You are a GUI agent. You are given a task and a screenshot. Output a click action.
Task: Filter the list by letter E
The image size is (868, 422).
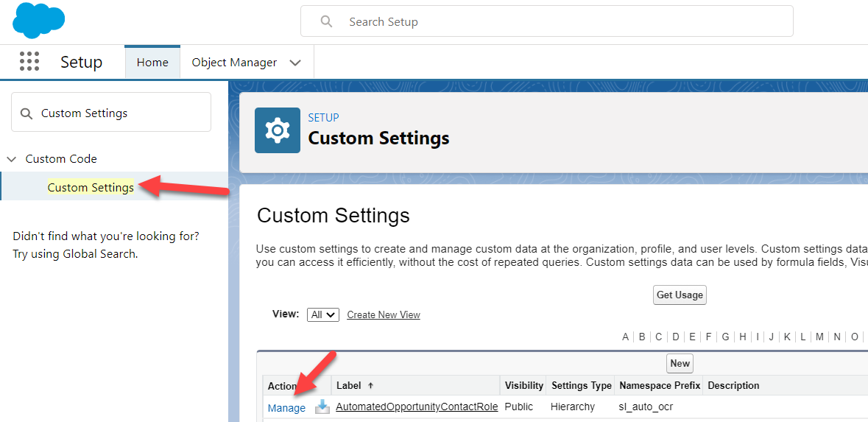coord(693,337)
